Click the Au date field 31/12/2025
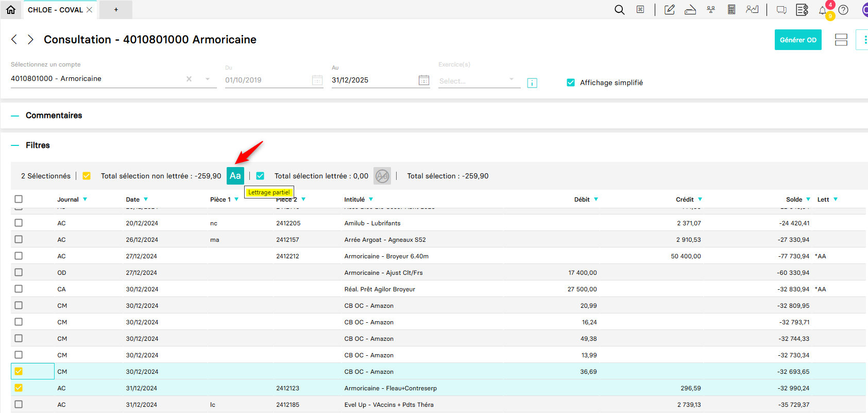The height and width of the screenshot is (413, 868). (373, 80)
